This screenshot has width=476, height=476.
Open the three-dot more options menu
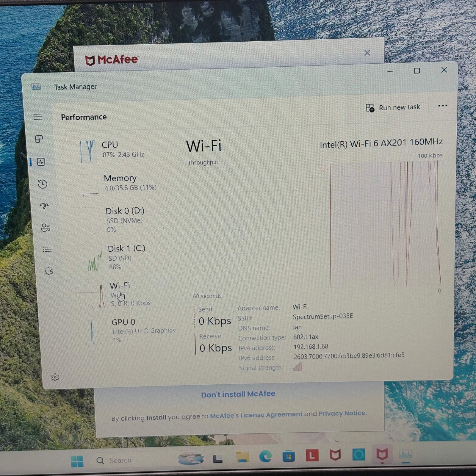point(443,106)
